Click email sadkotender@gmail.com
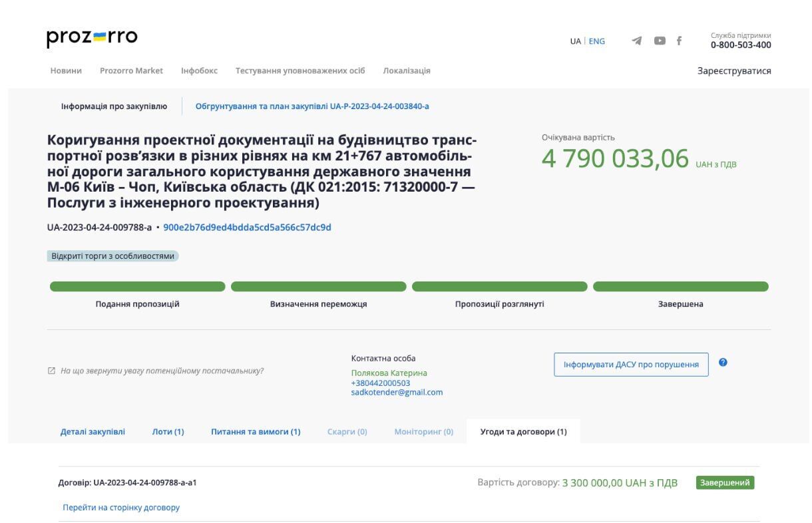The width and height of the screenshot is (812, 523). (x=397, y=393)
